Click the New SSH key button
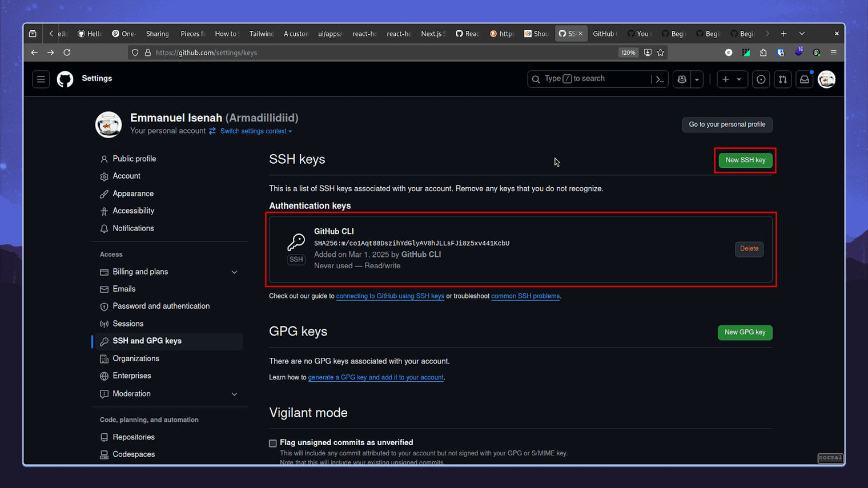Viewport: 868px width, 488px height. pyautogui.click(x=745, y=160)
